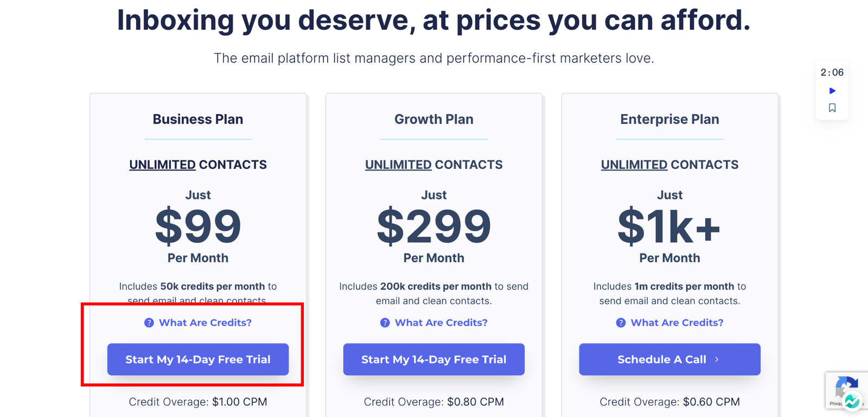Open the What Are Credits link under Growth Plan
This screenshot has width=868, height=417.
tap(441, 323)
